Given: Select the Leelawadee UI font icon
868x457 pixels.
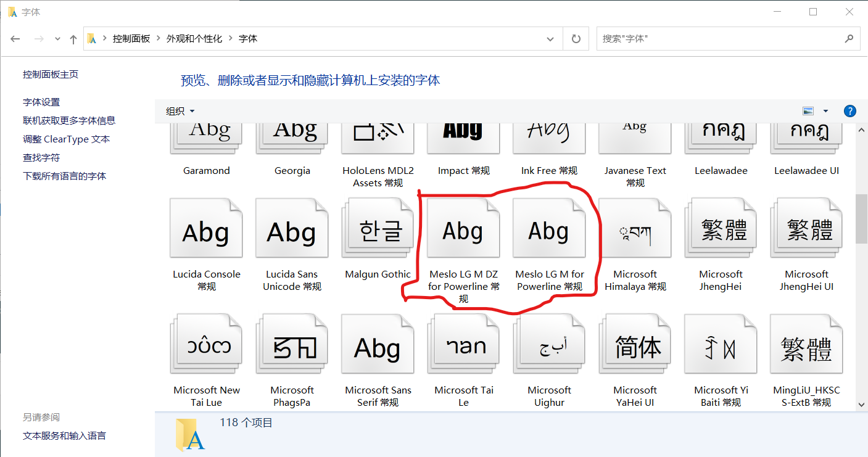Looking at the screenshot, I should [x=806, y=139].
